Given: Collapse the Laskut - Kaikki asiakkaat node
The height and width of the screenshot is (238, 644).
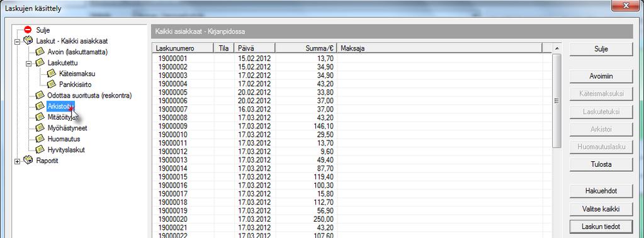Looking at the screenshot, I should (17, 42).
